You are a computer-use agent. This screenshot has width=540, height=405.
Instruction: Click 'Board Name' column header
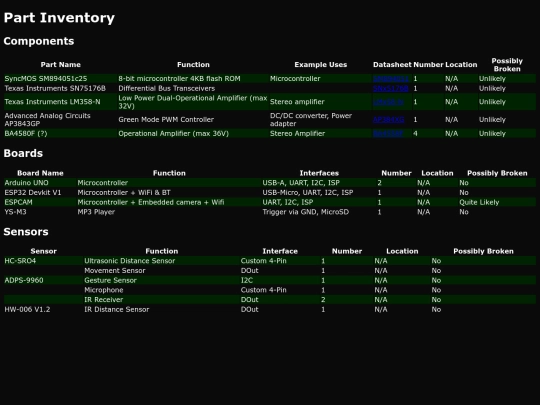coord(40,173)
